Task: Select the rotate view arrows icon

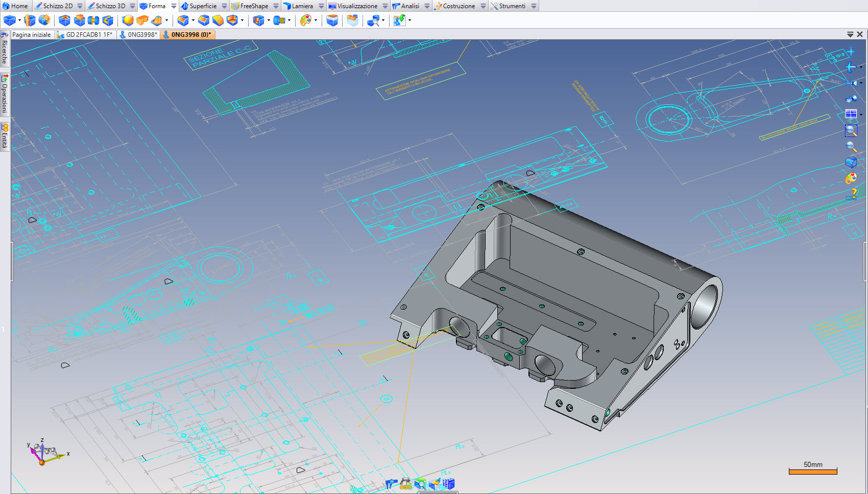Action: tap(851, 67)
